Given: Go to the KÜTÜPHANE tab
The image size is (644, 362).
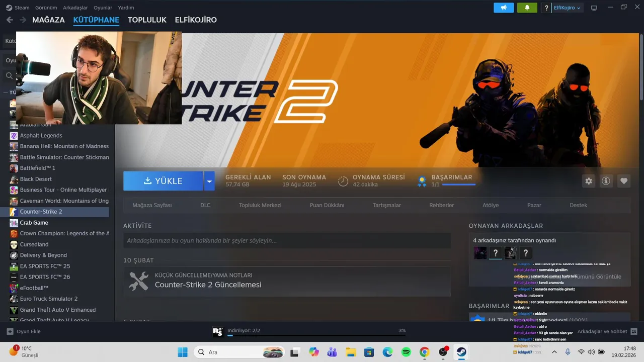Looking at the screenshot, I should (x=96, y=20).
